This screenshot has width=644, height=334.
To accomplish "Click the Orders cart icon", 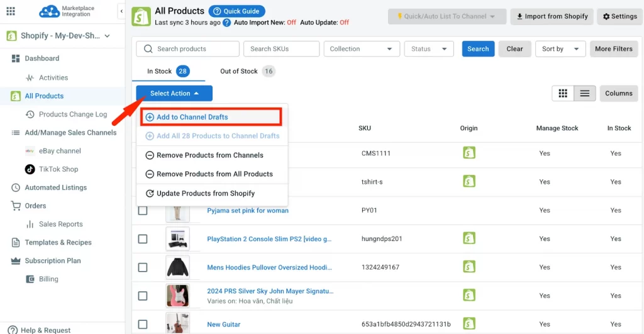I will [16, 206].
